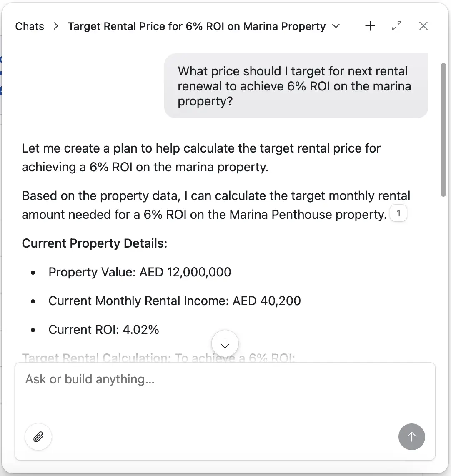Focus the Ask or build anything field

[x=225, y=392]
